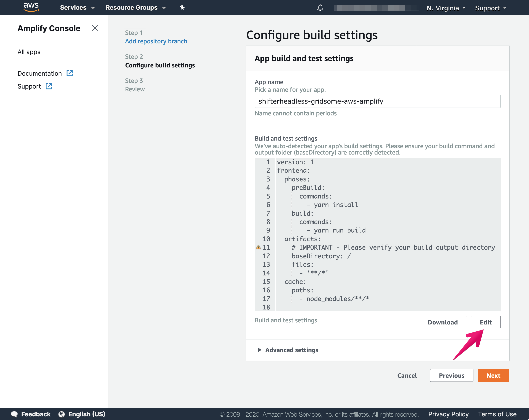Viewport: 529px width, 420px height.
Task: Click the IMPORTANT comment line in editor
Action: point(393,247)
